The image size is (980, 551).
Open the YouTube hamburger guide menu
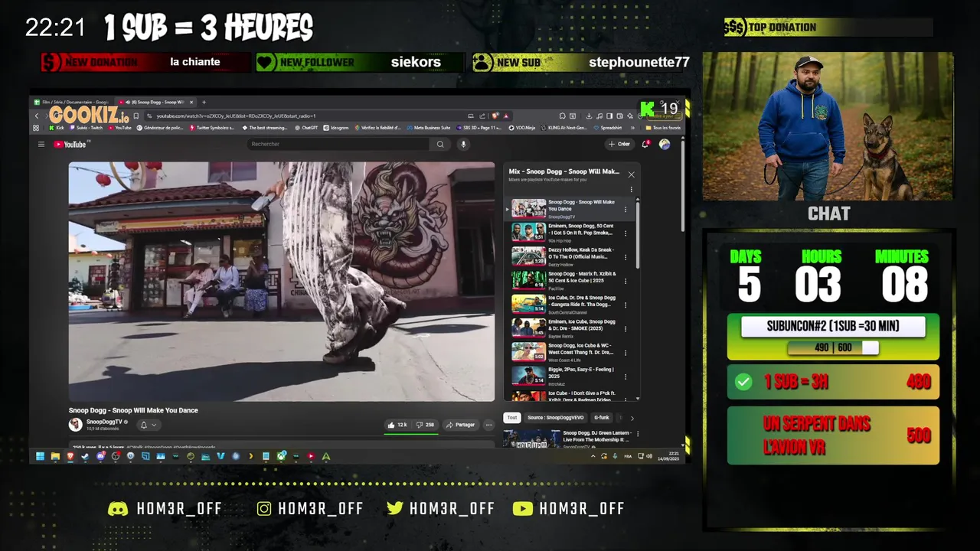(x=41, y=144)
